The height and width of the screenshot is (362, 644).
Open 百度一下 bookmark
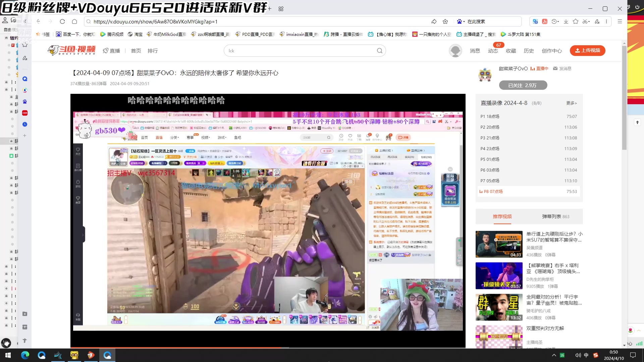75,34
